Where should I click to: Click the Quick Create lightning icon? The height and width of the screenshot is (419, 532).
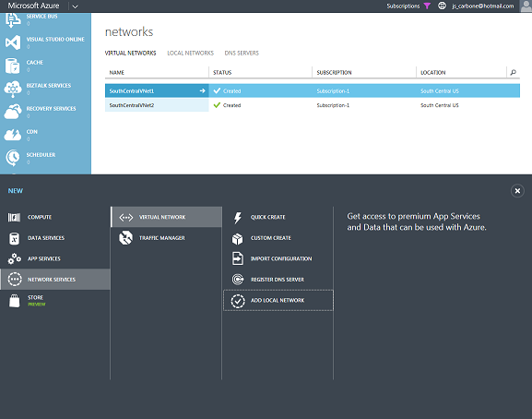click(x=238, y=218)
